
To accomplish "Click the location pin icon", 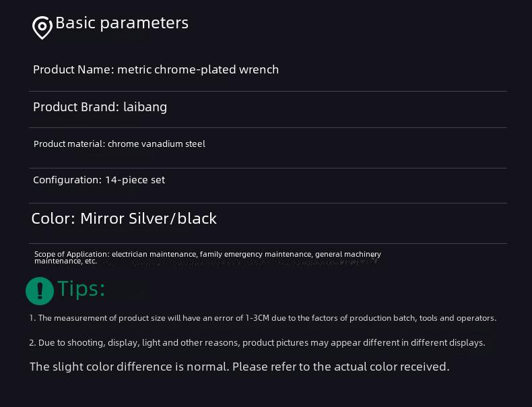I will pyautogui.click(x=42, y=28).
